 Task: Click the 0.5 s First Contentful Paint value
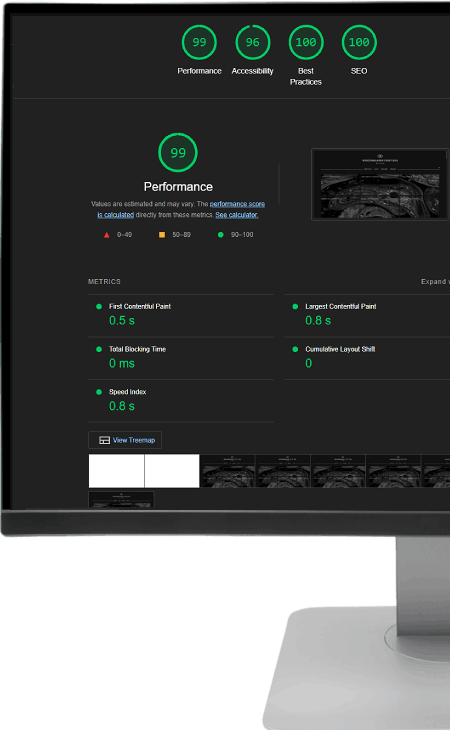click(x=122, y=320)
